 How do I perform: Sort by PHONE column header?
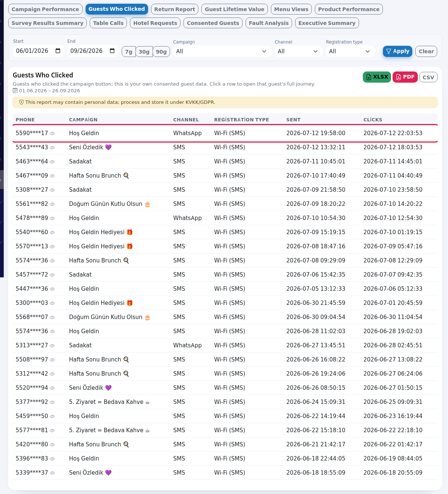pyautogui.click(x=25, y=120)
